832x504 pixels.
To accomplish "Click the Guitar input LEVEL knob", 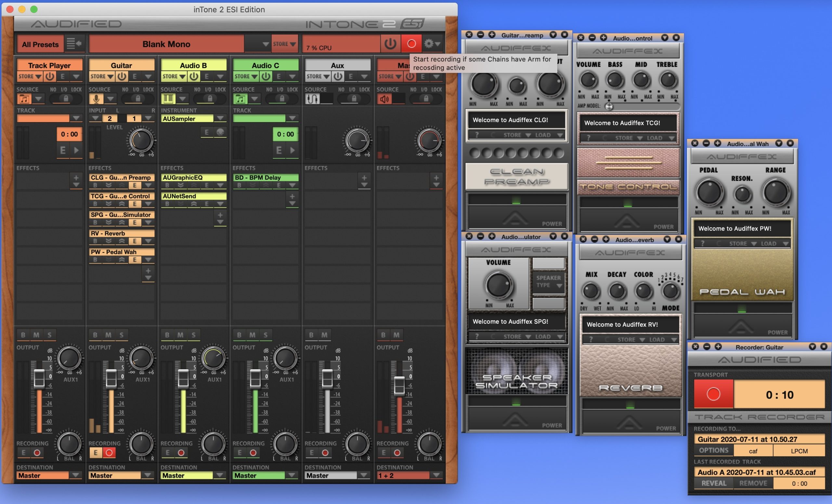I will [x=141, y=140].
